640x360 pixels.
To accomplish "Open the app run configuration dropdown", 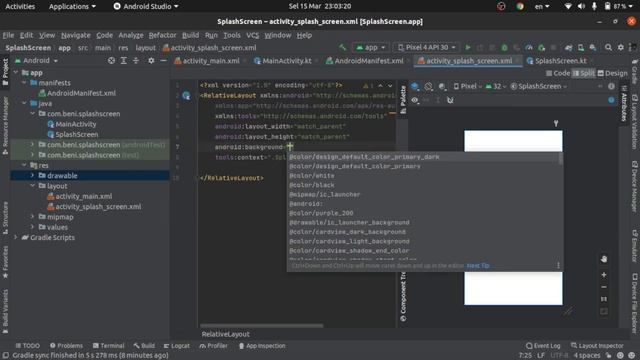I will (x=371, y=47).
